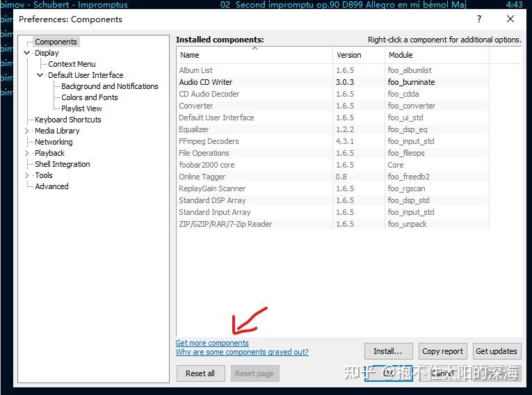The image size is (532, 395).
Task: Open Colors and Fonts settings
Action: 90,97
